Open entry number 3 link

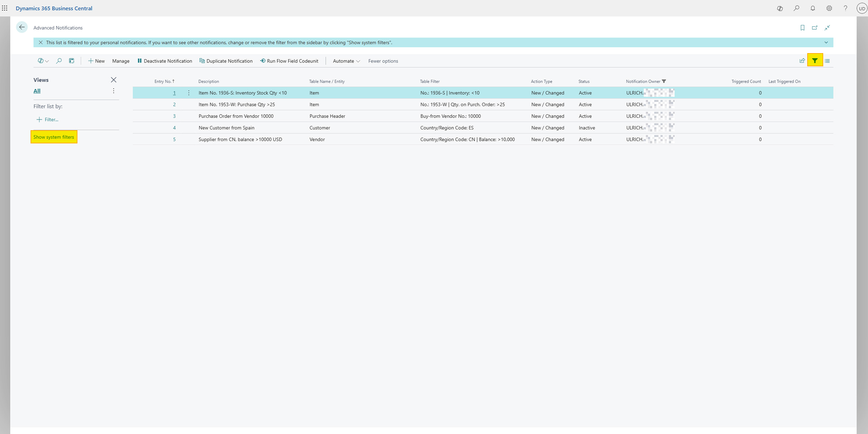(x=175, y=116)
